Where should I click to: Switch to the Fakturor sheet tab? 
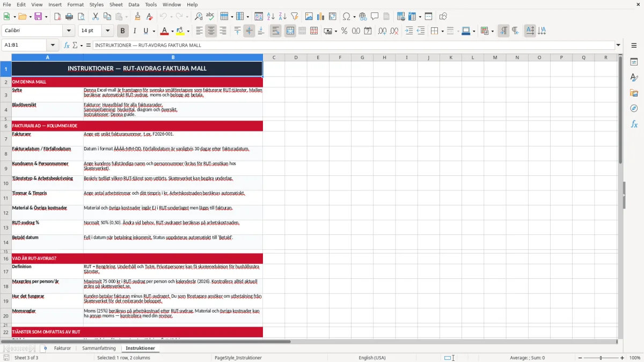tap(62, 348)
